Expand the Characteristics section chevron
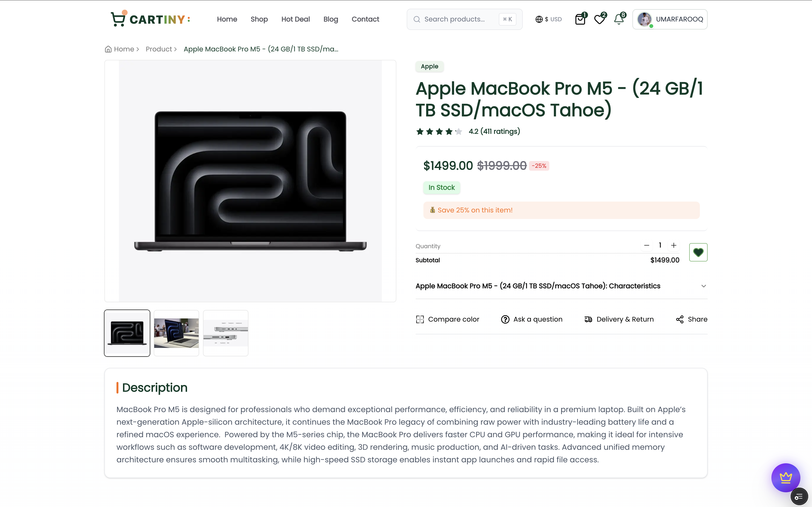Viewport: 812px width, 507px height. click(x=703, y=286)
